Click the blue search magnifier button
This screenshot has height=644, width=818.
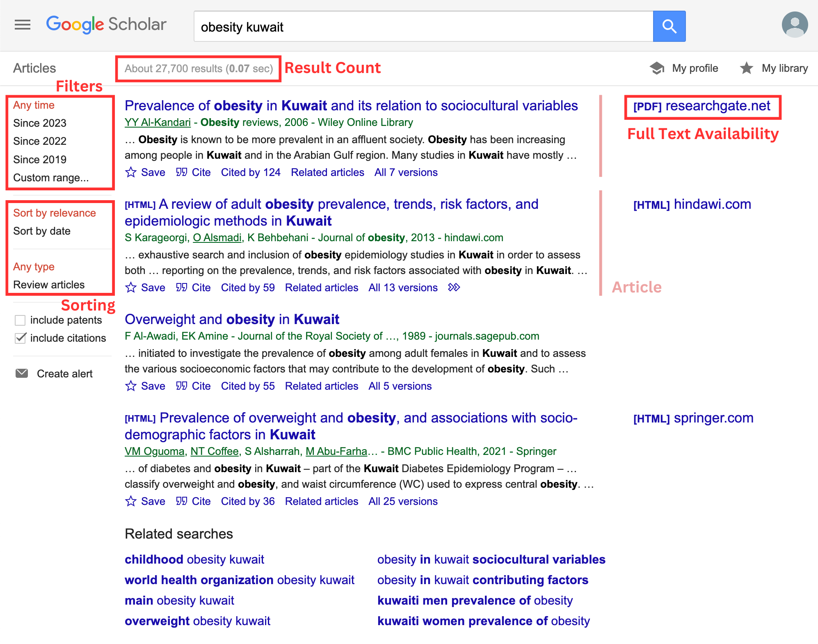(669, 26)
